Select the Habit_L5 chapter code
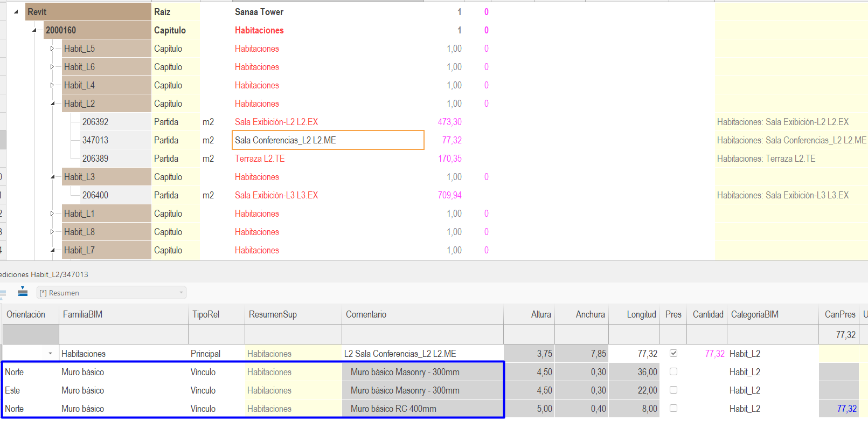The height and width of the screenshot is (427, 868). (x=106, y=49)
